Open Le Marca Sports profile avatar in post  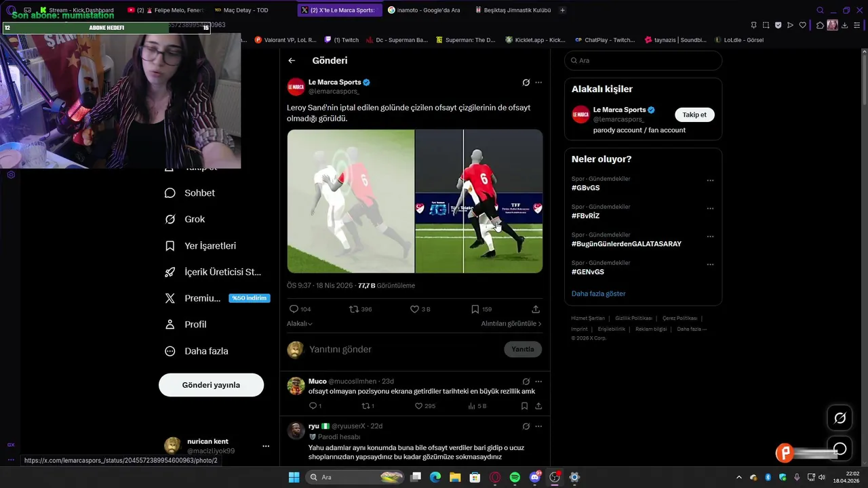296,87
